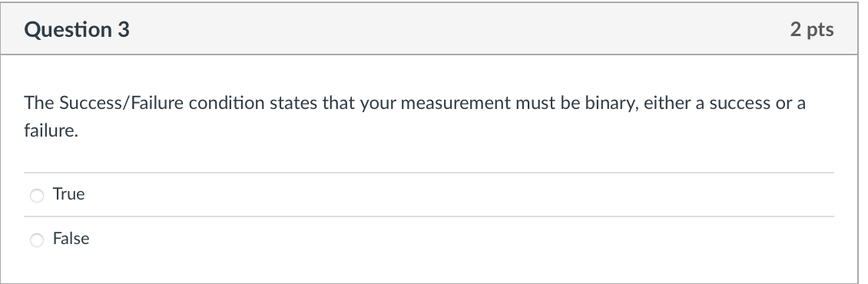Select the True radio button
Screen dimensions: 868x284
coord(37,196)
